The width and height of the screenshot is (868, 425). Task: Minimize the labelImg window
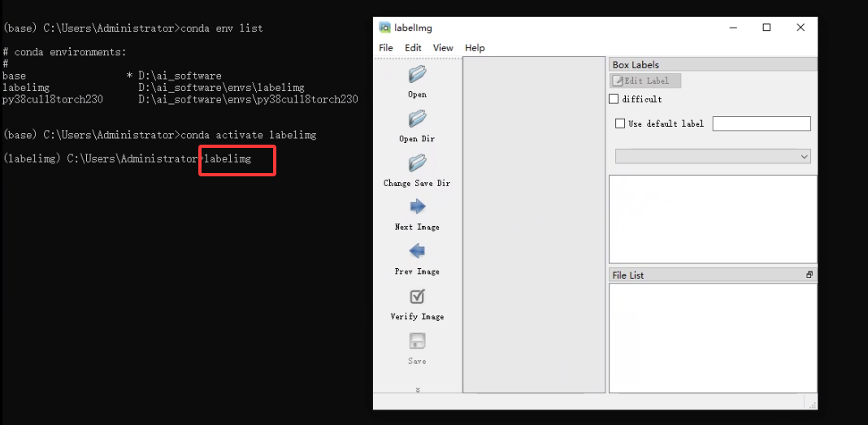point(733,28)
